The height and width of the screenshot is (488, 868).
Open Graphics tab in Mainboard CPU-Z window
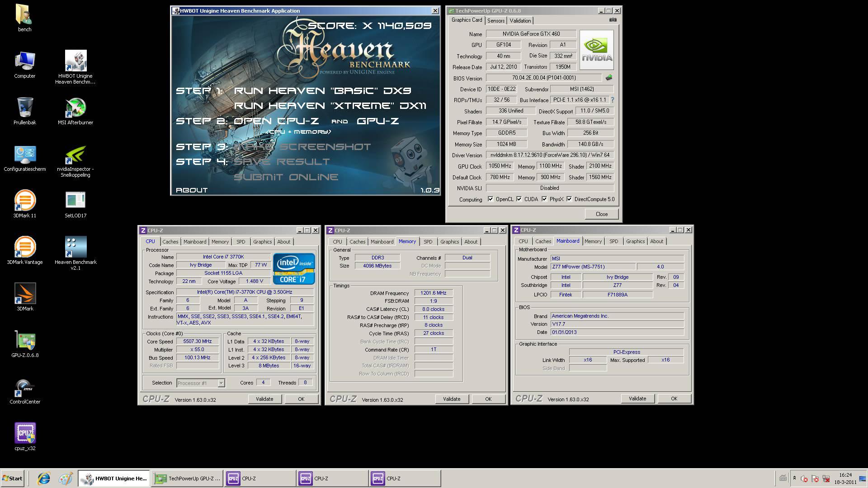click(635, 241)
